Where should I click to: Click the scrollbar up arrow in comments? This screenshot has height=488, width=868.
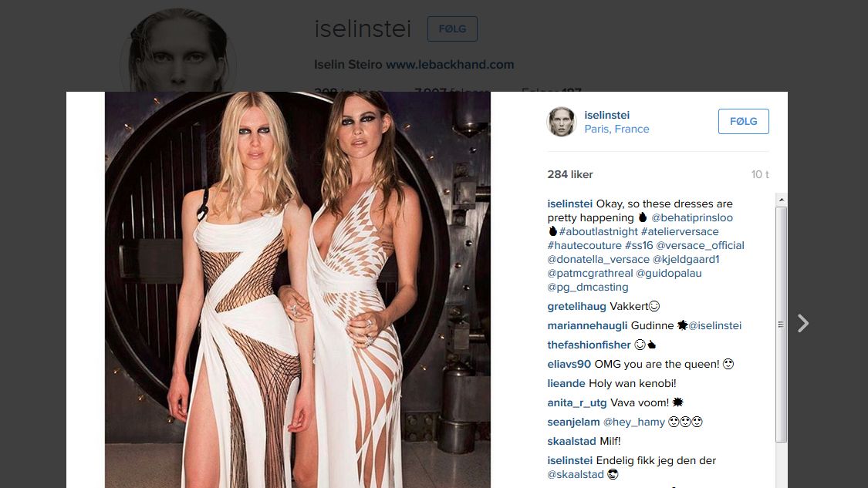(x=781, y=200)
